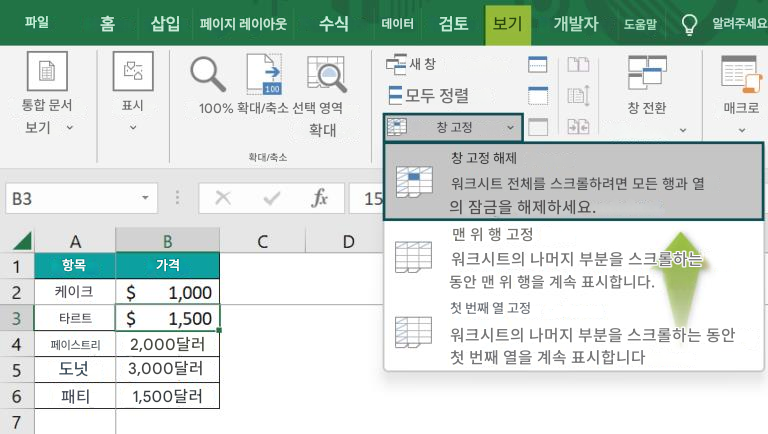Select row 7 header
The image size is (768, 434).
coord(16,422)
